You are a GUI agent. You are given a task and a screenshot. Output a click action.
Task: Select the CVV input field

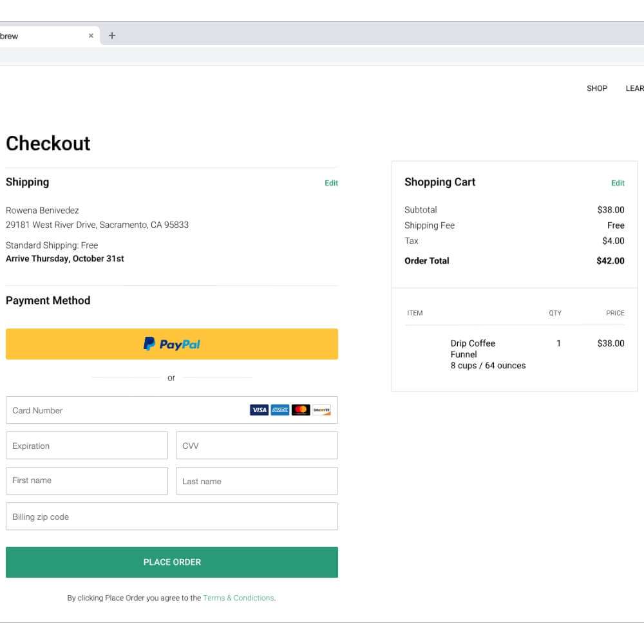tap(256, 446)
